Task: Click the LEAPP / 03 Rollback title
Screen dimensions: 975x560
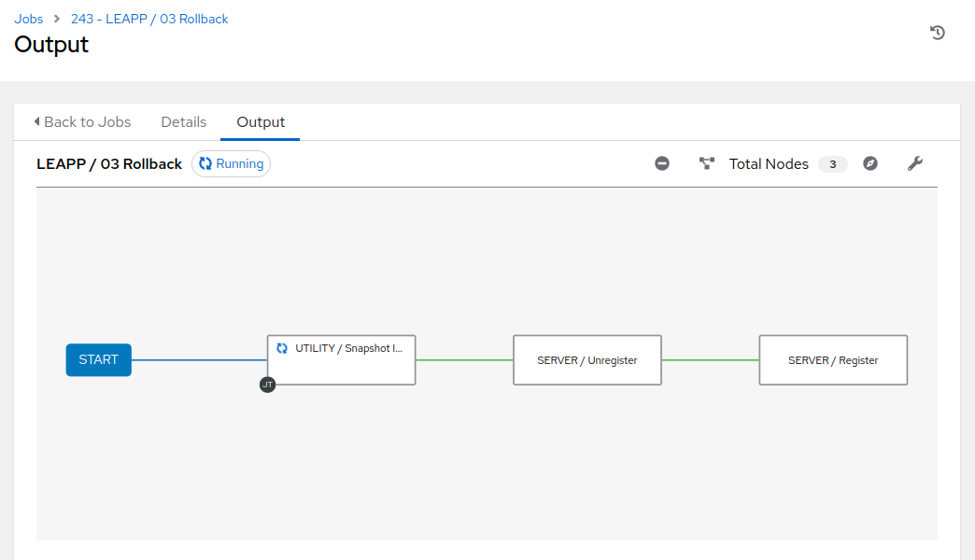Action: 109,164
